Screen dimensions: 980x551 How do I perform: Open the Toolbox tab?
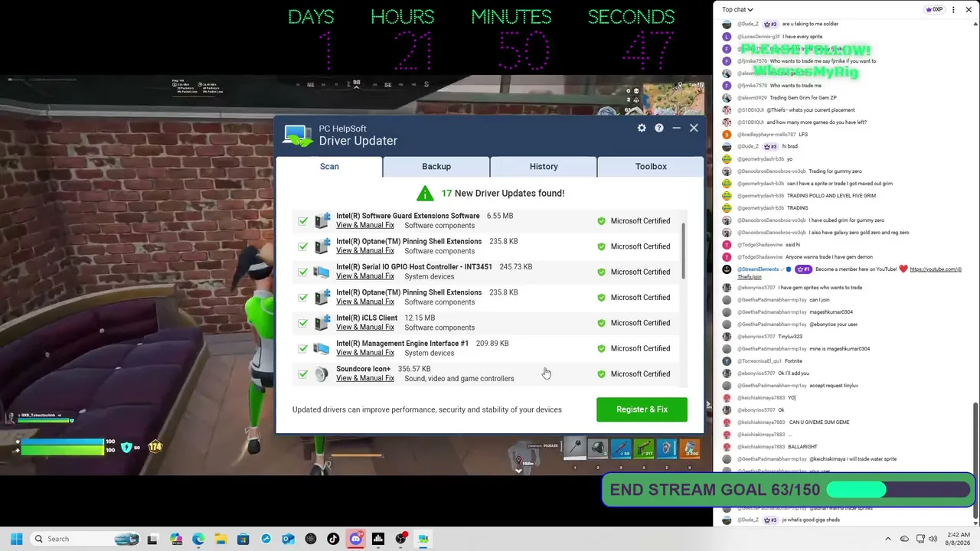[x=651, y=166]
